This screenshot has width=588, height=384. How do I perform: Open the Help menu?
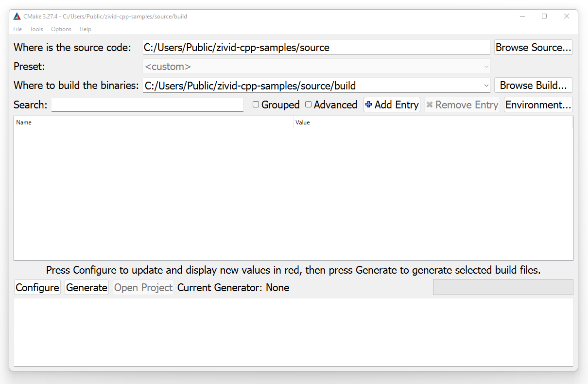pyautogui.click(x=85, y=29)
